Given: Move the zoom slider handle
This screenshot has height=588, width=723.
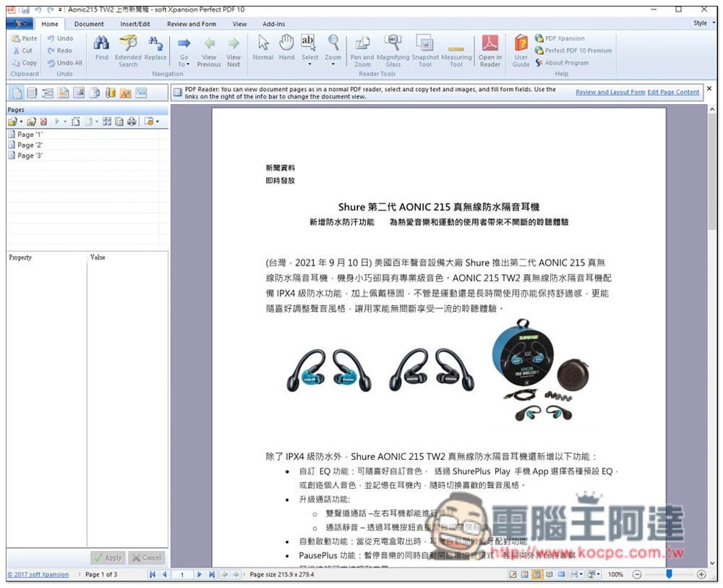Looking at the screenshot, I should [x=669, y=574].
